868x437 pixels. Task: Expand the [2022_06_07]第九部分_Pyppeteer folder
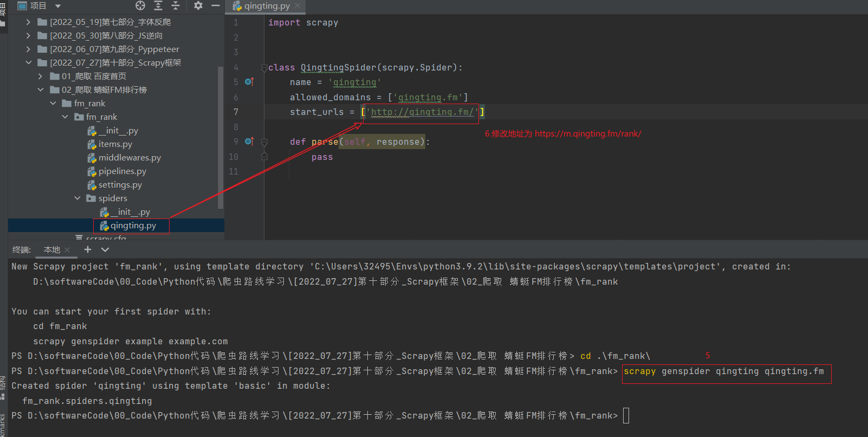28,49
